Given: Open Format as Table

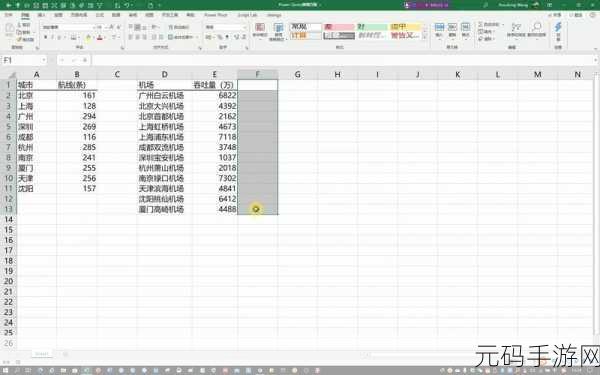Looking at the screenshot, I should click(278, 31).
